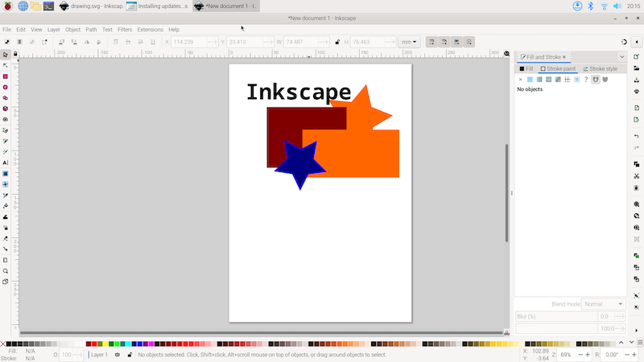Select the Text tool
The width and height of the screenshot is (644, 362).
click(x=6, y=163)
